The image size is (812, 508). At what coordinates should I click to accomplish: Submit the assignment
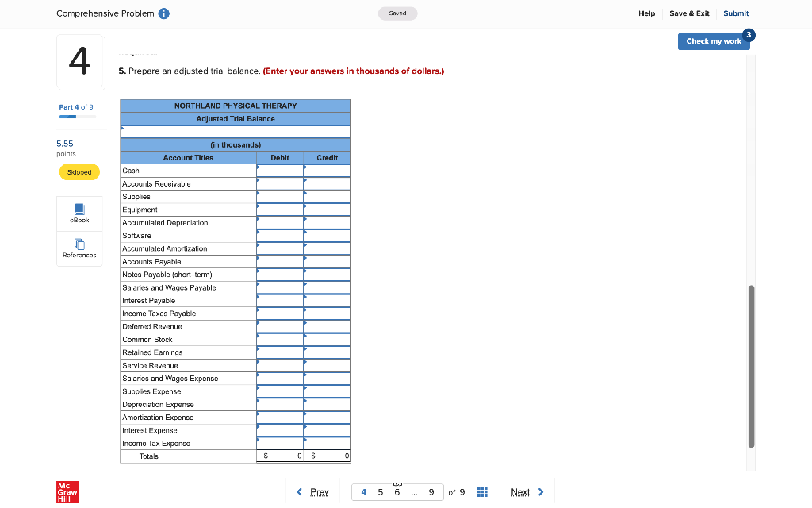click(735, 13)
